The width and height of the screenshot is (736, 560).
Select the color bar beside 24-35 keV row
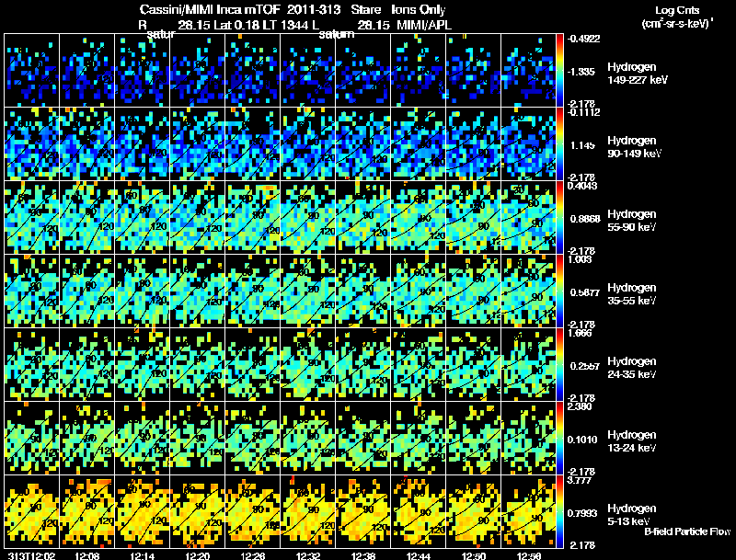coord(559,365)
